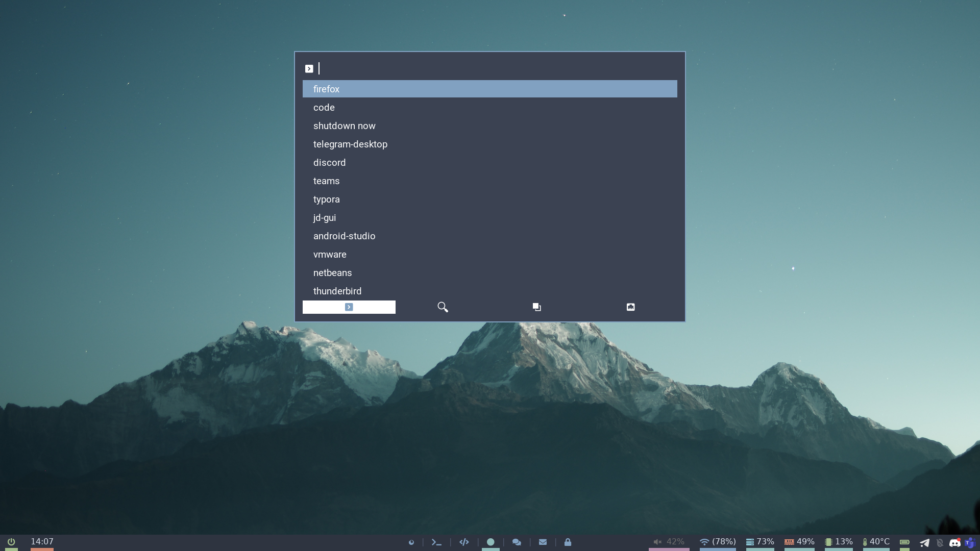The width and height of the screenshot is (980, 551).
Task: Select the run-command mode tab
Action: [349, 307]
